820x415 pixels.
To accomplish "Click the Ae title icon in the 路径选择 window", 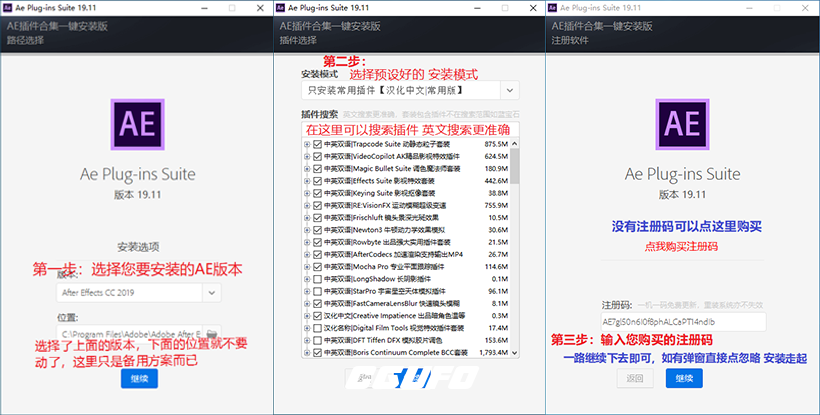I will pos(7,8).
